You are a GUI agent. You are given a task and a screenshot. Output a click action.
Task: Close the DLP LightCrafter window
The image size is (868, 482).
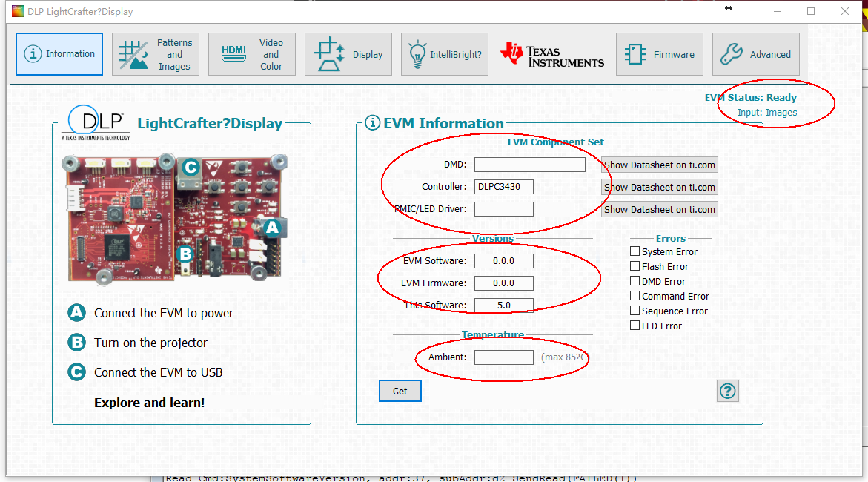(x=845, y=11)
